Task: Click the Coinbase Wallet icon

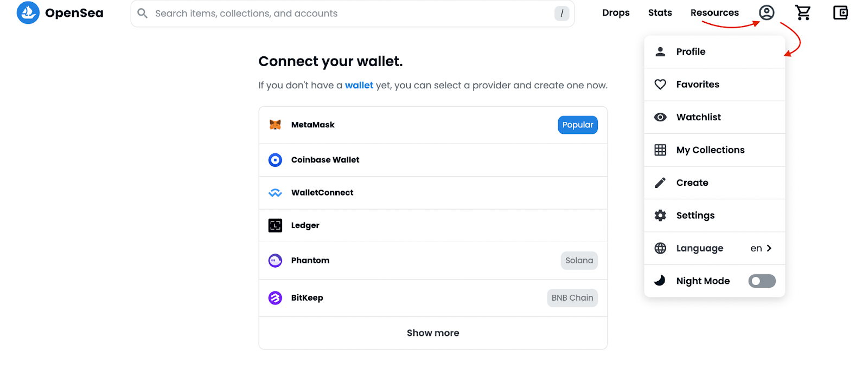Action: 275,160
